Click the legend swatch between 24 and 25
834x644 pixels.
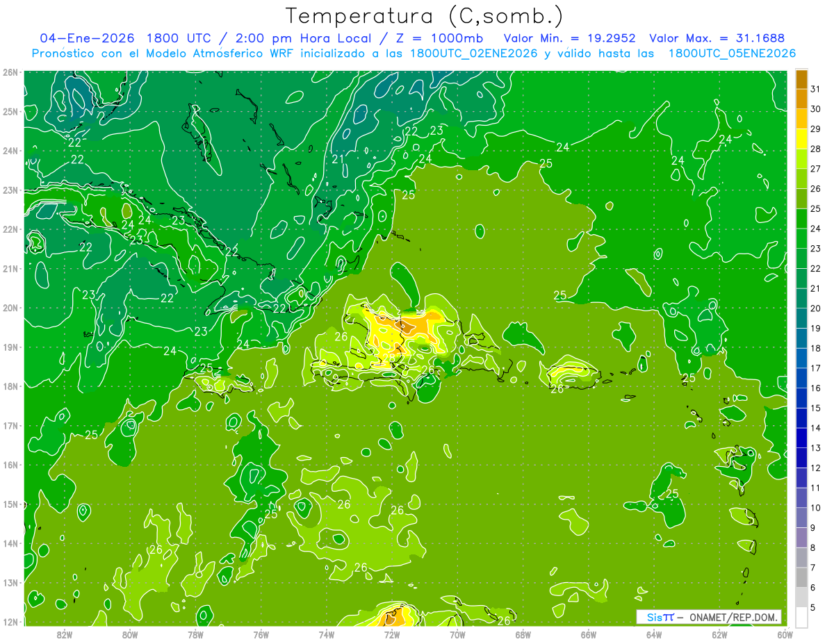pyautogui.click(x=801, y=219)
